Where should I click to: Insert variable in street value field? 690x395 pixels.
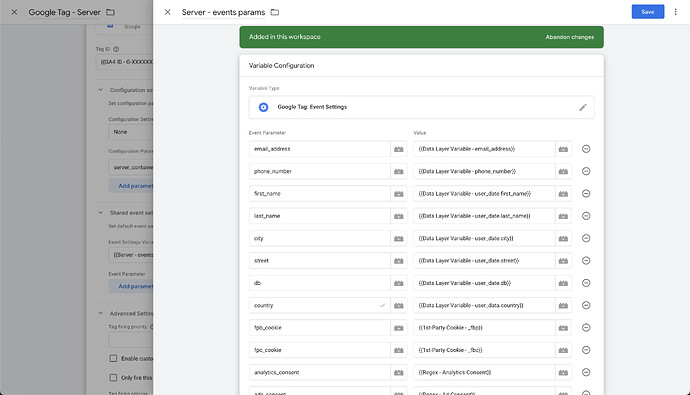coord(563,261)
